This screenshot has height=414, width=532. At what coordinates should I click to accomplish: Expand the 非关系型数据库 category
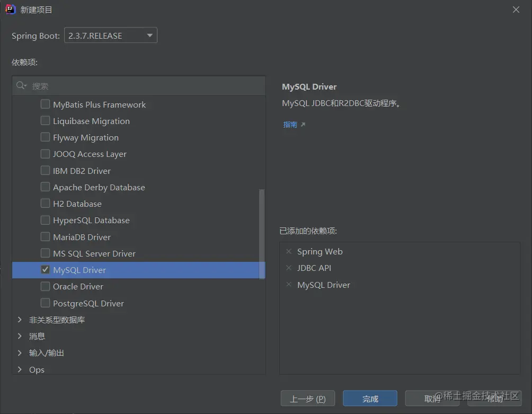coord(20,320)
